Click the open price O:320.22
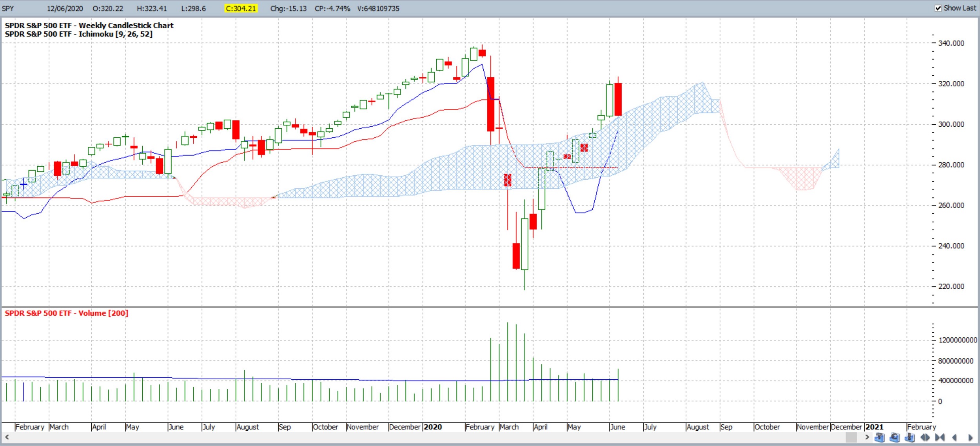The height and width of the screenshot is (446, 980). [108, 8]
